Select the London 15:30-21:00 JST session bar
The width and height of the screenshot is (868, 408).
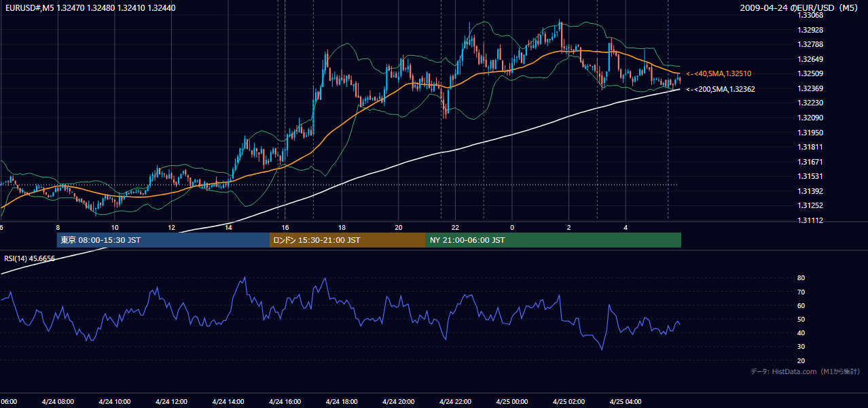pos(348,240)
